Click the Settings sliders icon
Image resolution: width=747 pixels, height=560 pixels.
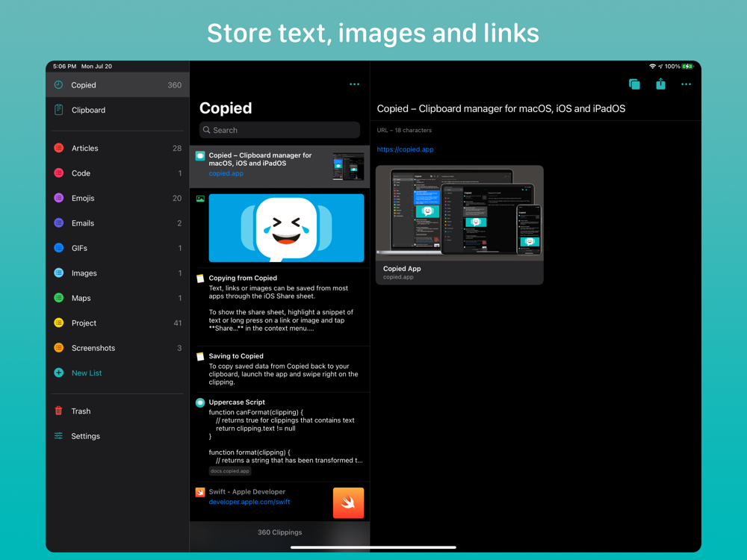click(58, 436)
